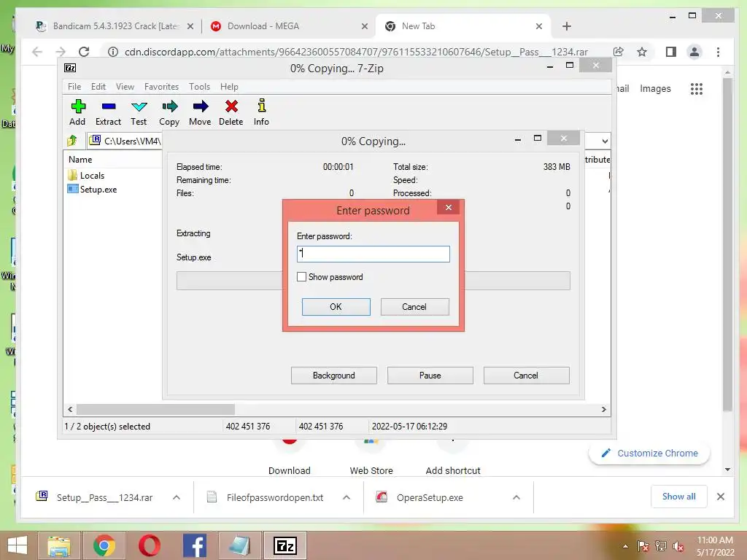Screen dimensions: 747x560
Task: Share this page from the address bar
Action: (619, 52)
